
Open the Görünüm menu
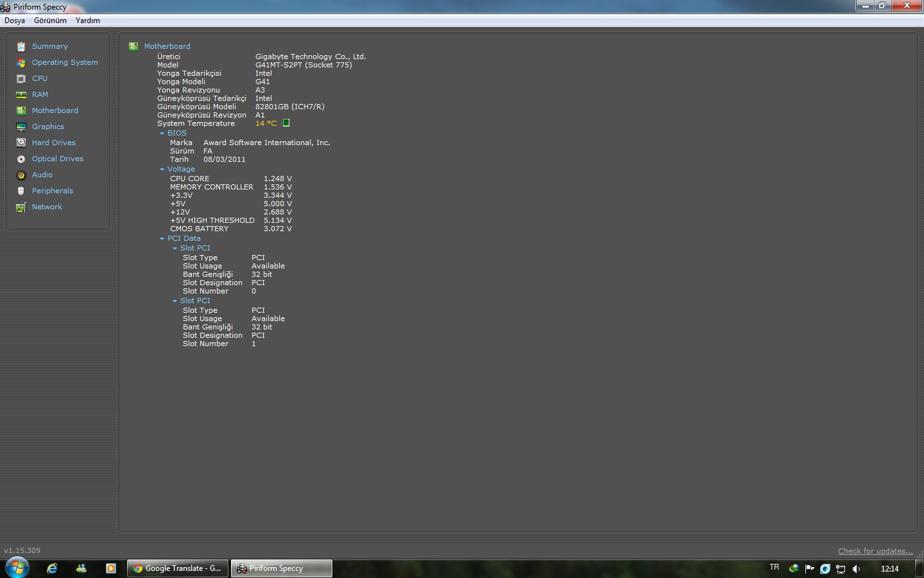50,21
